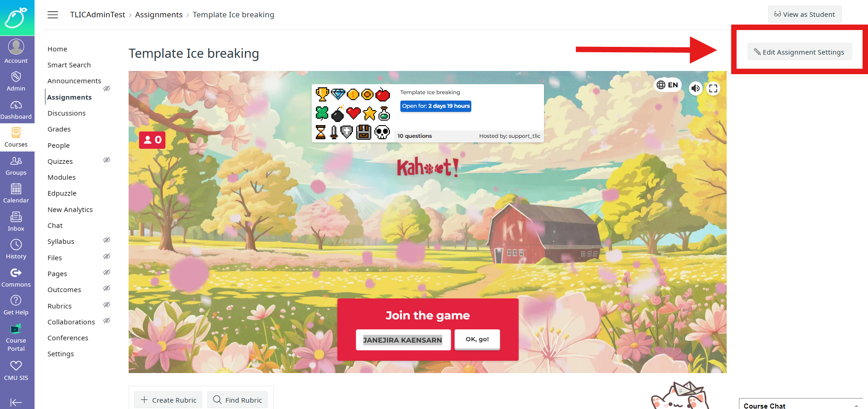Viewport: 868px width, 409px height.
Task: Collapse the global navigation sidebar arrow
Action: (16, 402)
